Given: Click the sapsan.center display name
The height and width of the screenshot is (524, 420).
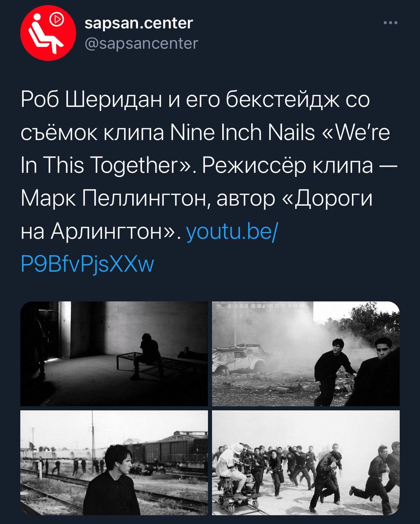Looking at the screenshot, I should tap(139, 23).
